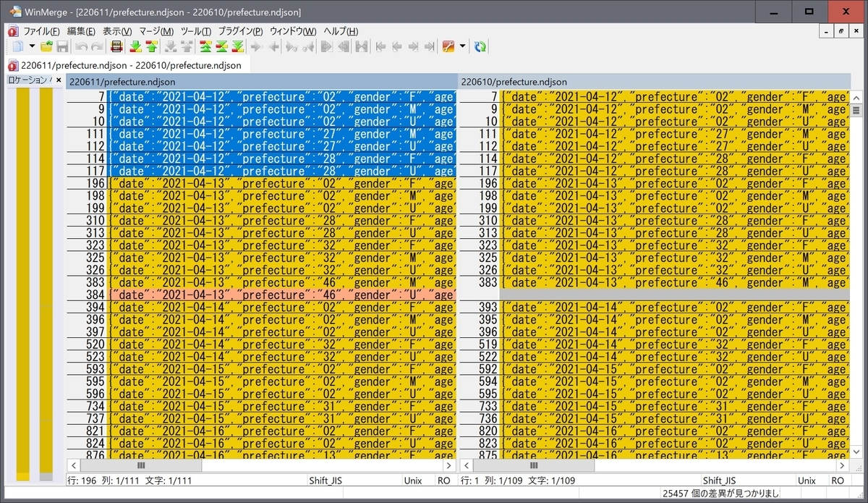
Task: Click the Redo arrow icon
Action: click(x=96, y=46)
